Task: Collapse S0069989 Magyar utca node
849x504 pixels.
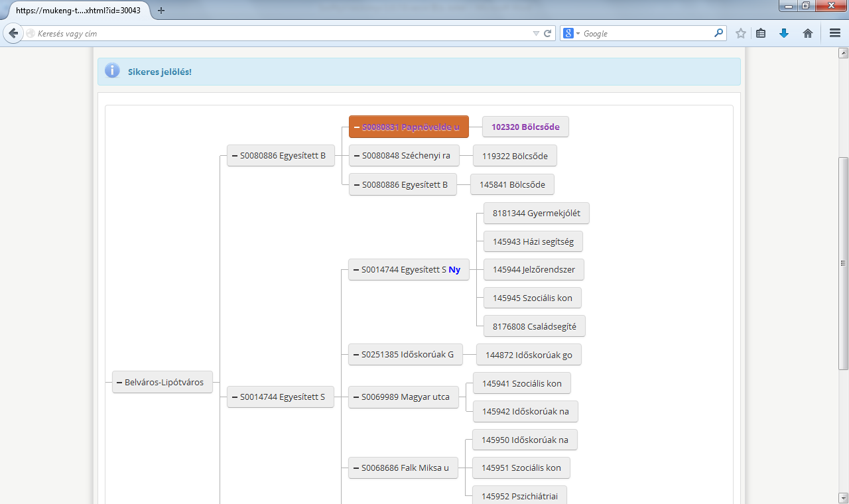Action: click(x=356, y=397)
